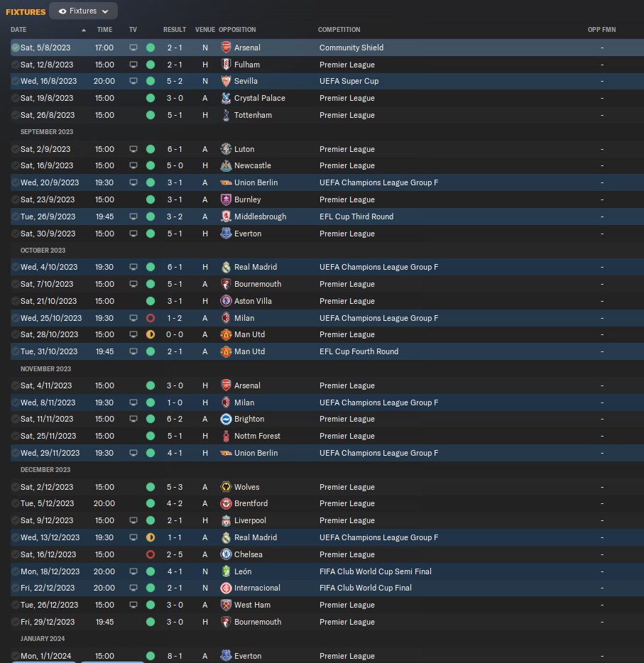Toggle the checkmark for Sat, 4/11/2023 fixture
The width and height of the screenshot is (644, 663).
[x=15, y=385]
